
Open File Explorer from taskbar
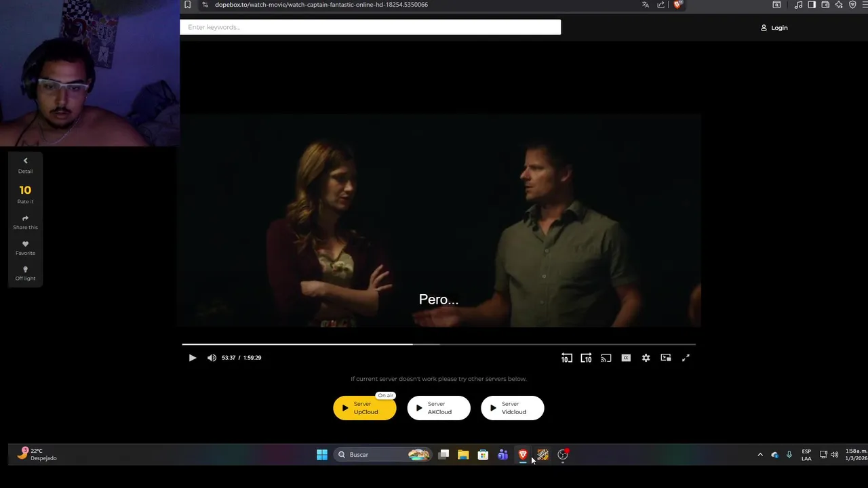[x=463, y=455]
